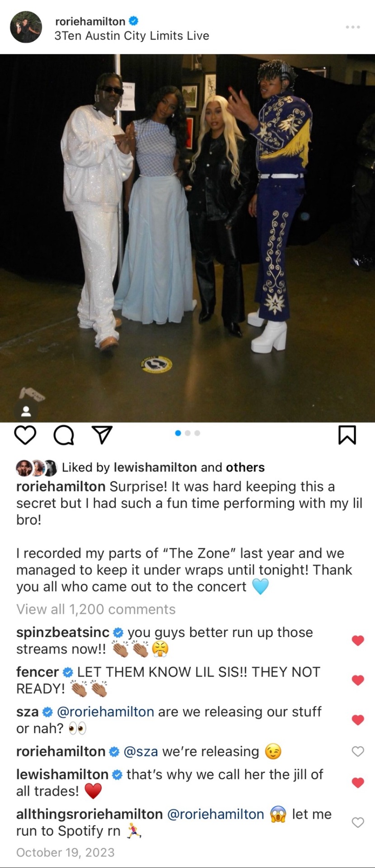This screenshot has height=868, width=375.
Task: Open lewishamilton in the Liked by line
Action: 155,467
